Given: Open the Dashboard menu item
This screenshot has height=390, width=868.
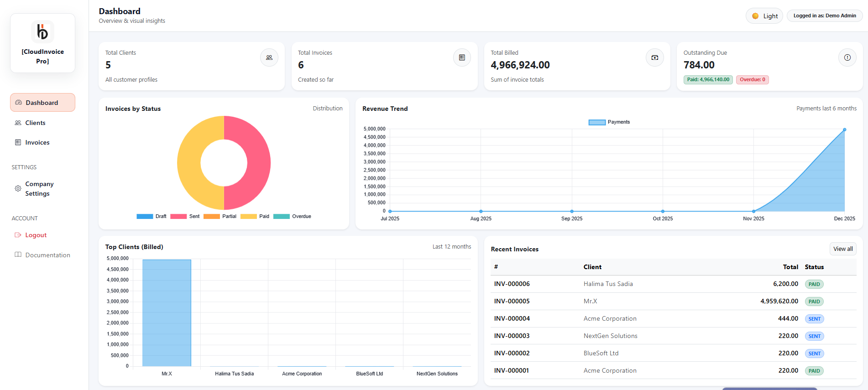Looking at the screenshot, I should point(42,103).
